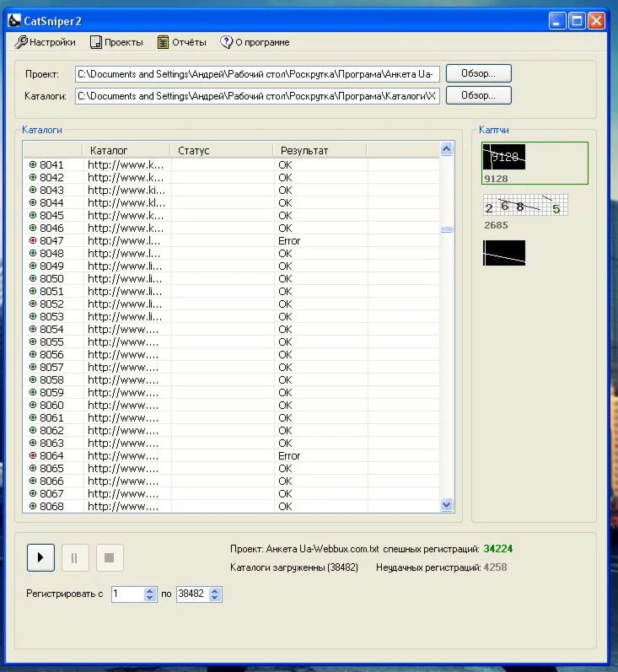This screenshot has width=618, height=672.
Task: Select the 9128 captcha thumbnail
Action: [x=504, y=158]
